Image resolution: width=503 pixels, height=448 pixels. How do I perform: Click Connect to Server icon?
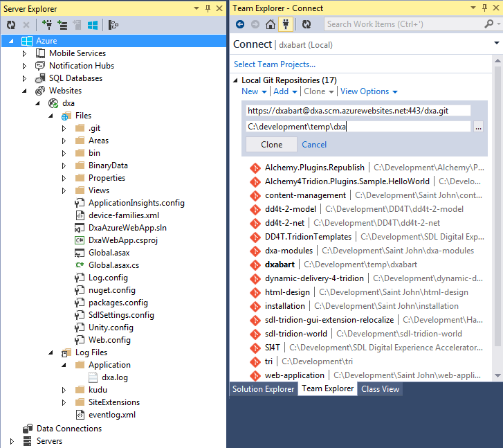pos(62,25)
